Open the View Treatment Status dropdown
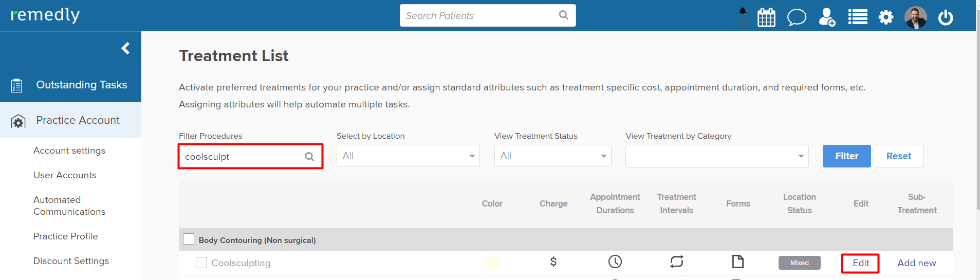The width and height of the screenshot is (980, 280). 552,156
